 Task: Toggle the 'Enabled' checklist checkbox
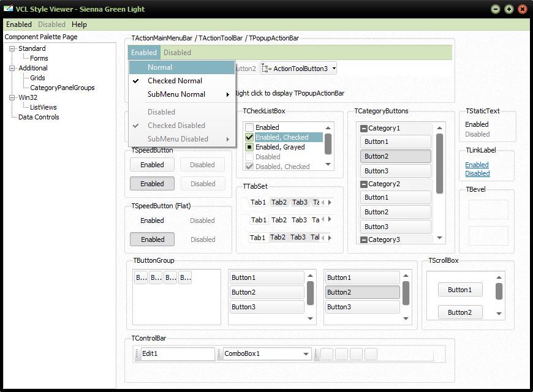coord(249,127)
